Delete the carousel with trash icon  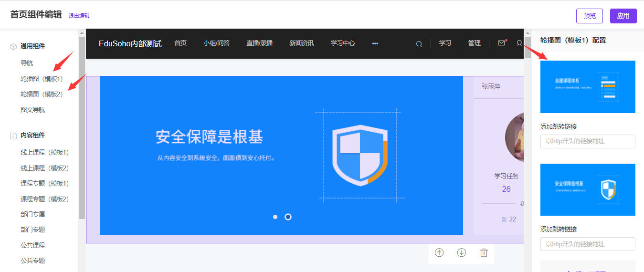click(484, 253)
